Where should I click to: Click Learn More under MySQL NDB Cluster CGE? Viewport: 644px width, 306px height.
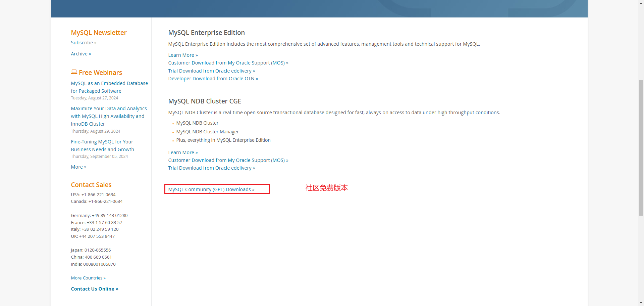tap(183, 152)
